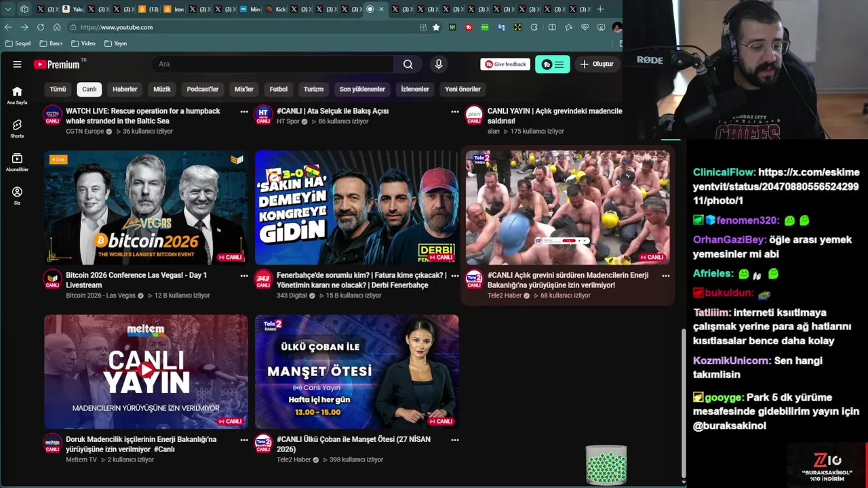Click the browser back arrow
The image size is (868, 488).
pos(8,27)
